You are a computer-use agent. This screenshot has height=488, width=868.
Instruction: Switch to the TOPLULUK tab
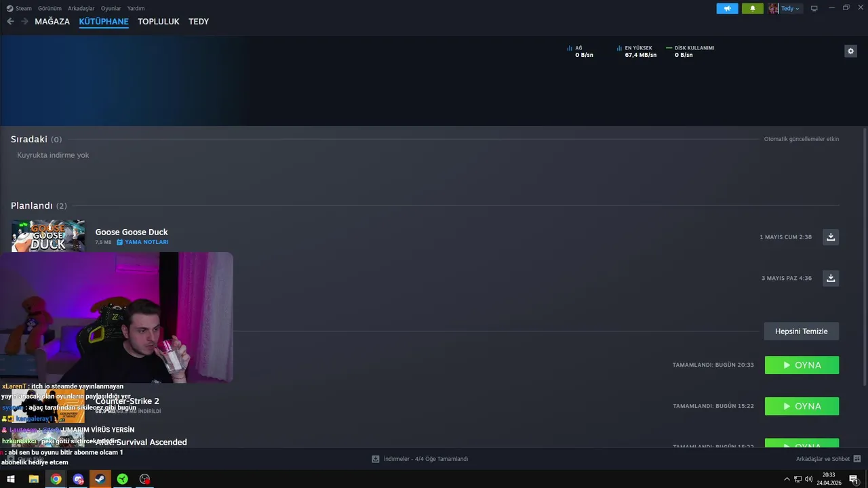[159, 22]
